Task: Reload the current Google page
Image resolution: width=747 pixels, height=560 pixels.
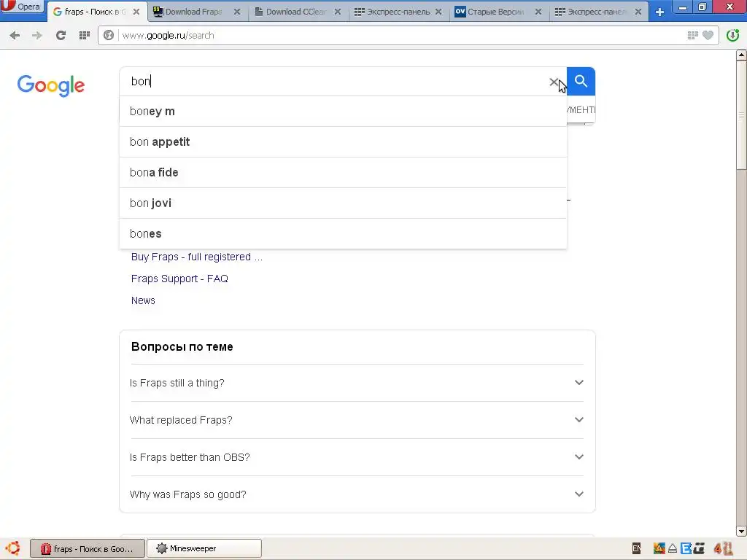Action: pyautogui.click(x=61, y=35)
